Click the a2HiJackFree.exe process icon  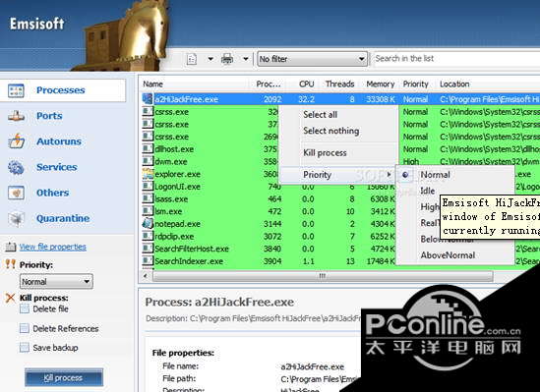[x=148, y=99]
